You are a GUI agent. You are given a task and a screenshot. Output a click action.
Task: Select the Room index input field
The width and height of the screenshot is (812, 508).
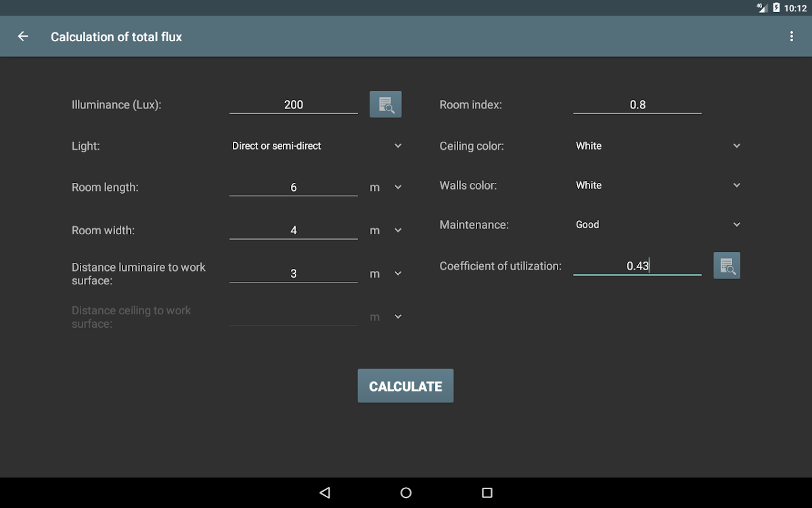tap(637, 104)
